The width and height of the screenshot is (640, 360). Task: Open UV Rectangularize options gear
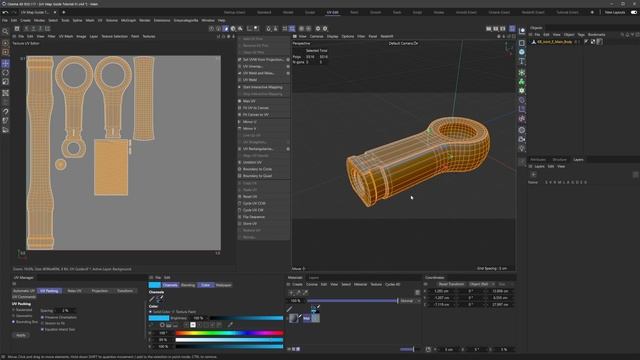tap(288, 149)
